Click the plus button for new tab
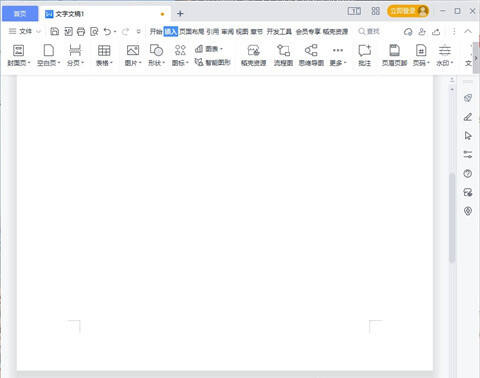This screenshot has width=480, height=378. click(x=180, y=14)
